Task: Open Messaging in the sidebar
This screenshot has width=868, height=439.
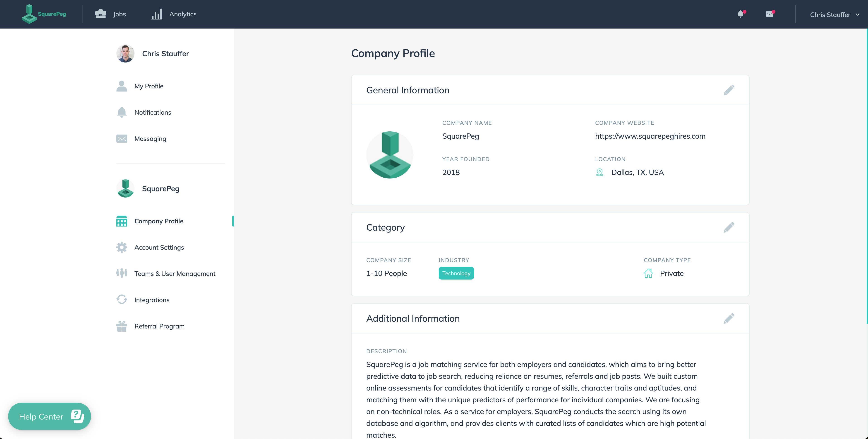Action: tap(150, 139)
